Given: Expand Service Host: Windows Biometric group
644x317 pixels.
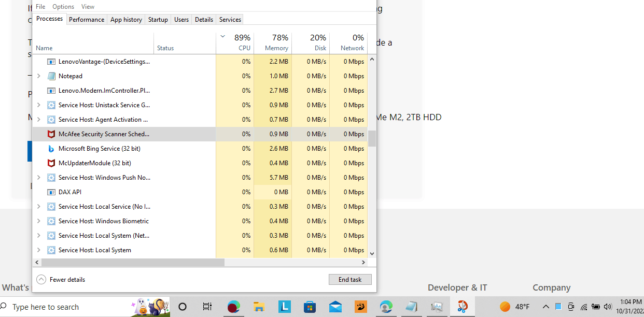Looking at the screenshot, I should click(39, 221).
